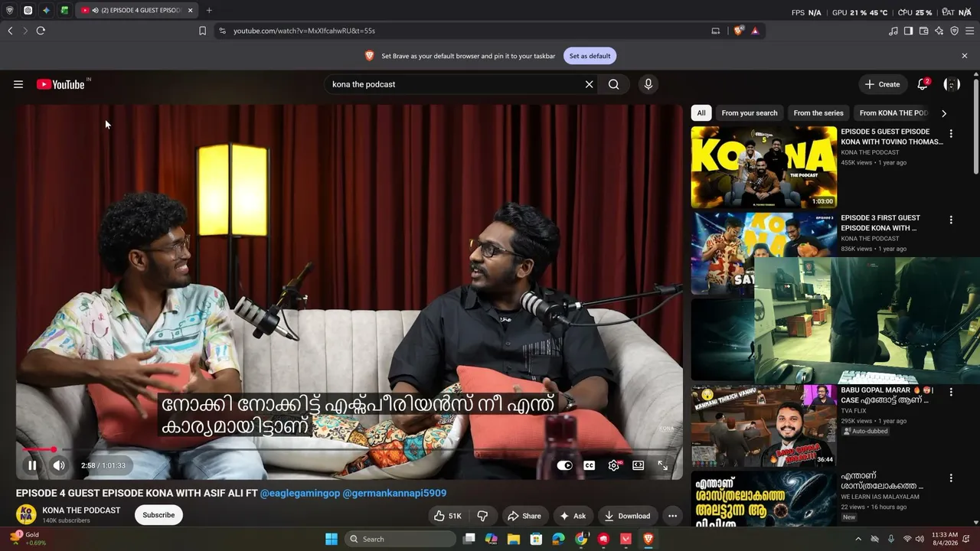Open the Brave main menu
The width and height of the screenshot is (980, 551).
pyautogui.click(x=970, y=31)
